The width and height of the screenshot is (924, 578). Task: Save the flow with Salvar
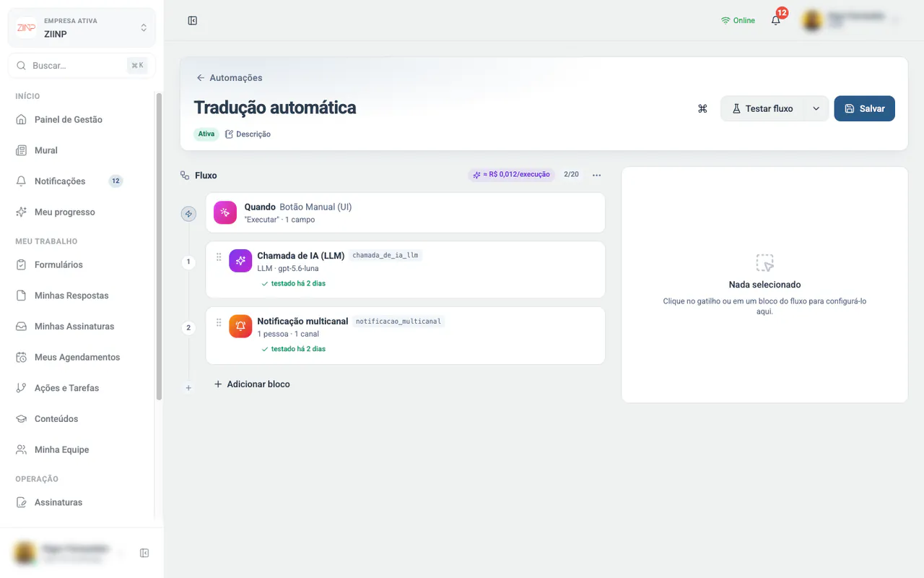click(864, 108)
